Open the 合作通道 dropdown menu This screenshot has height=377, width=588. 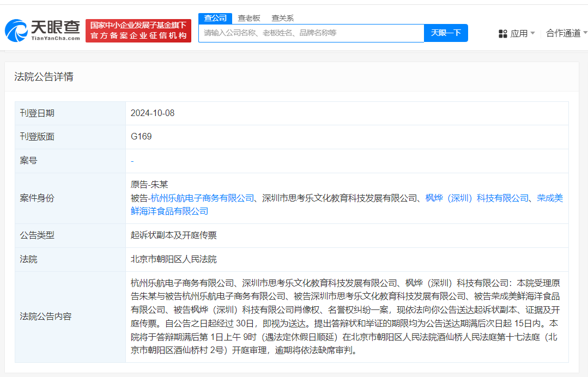(x=566, y=33)
